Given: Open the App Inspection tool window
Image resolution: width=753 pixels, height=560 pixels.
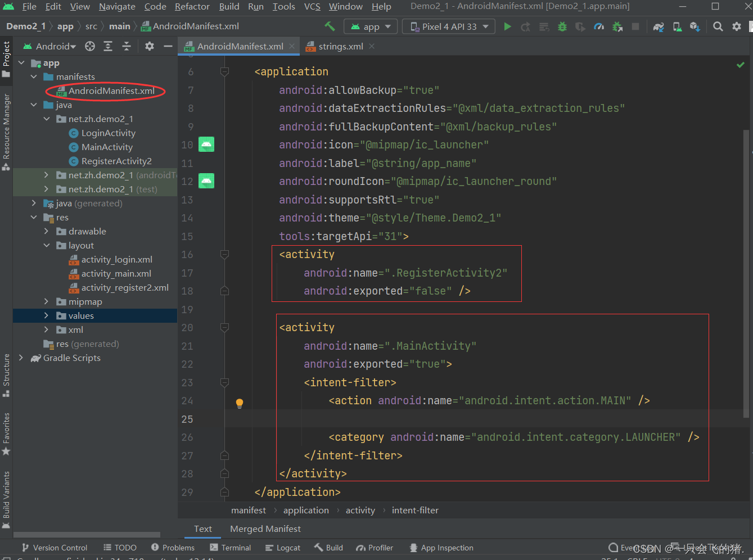Looking at the screenshot, I should (441, 548).
